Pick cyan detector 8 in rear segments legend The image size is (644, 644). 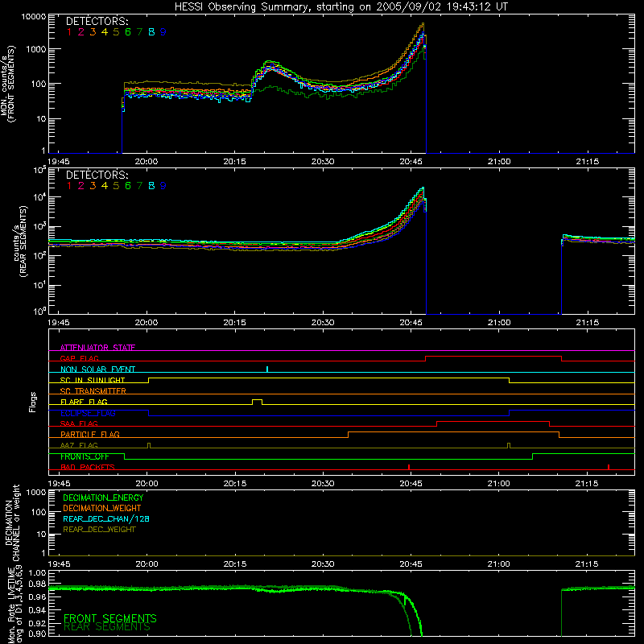pos(151,186)
